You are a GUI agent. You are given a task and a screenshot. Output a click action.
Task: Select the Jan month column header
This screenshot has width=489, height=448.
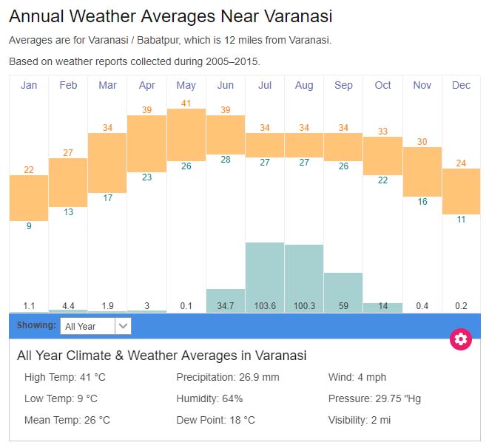[29, 85]
